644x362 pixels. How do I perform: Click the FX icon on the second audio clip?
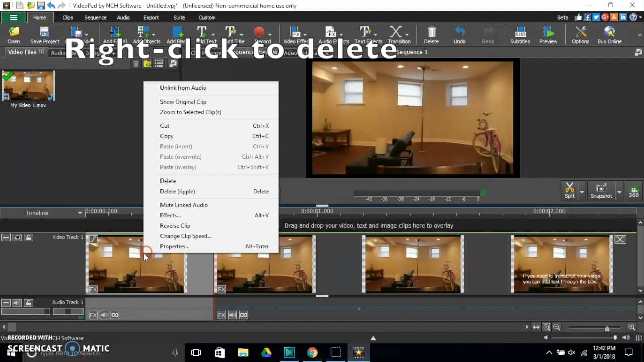click(222, 315)
